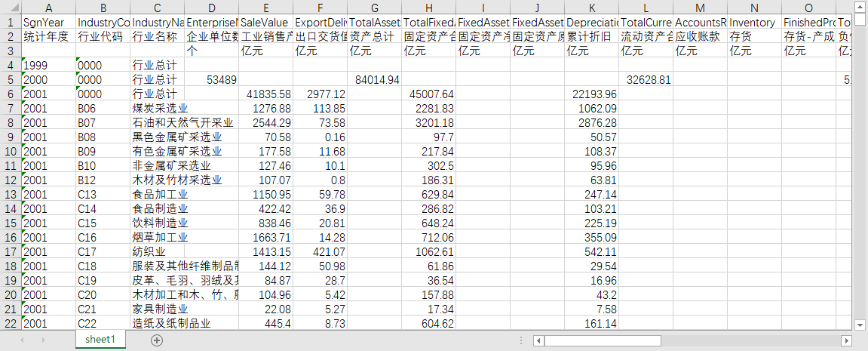Click the 1999 year cell
Viewport: 868px width, 351px height.
click(49, 66)
